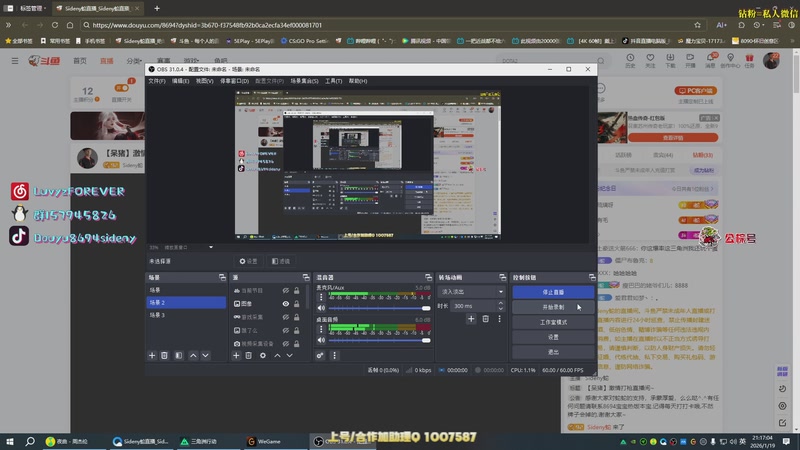Adjust the 麦克风/Aux volume slider
The height and width of the screenshot is (450, 800).
click(x=379, y=308)
